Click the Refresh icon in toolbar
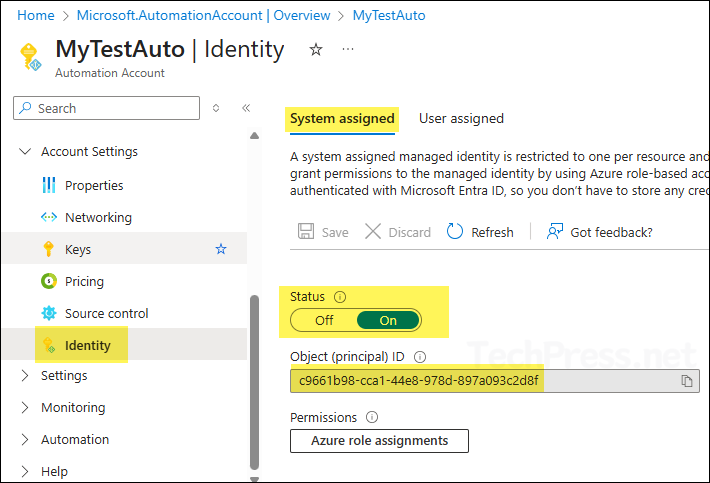 pos(455,232)
